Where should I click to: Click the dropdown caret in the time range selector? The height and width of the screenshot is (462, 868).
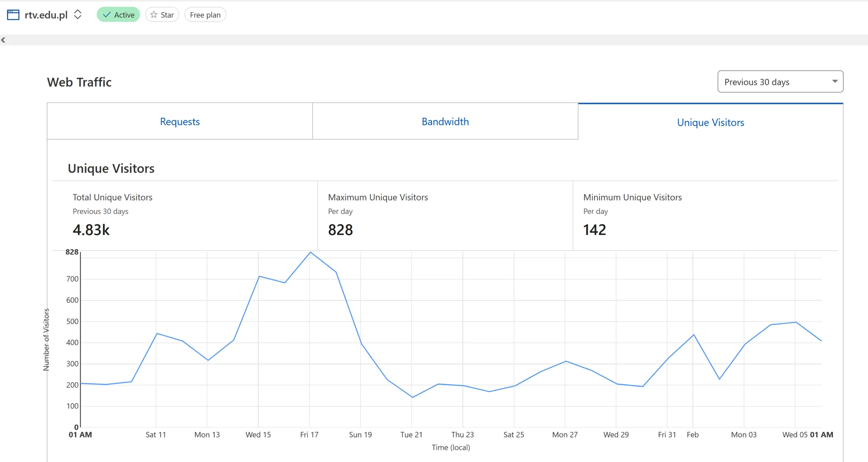(x=835, y=81)
